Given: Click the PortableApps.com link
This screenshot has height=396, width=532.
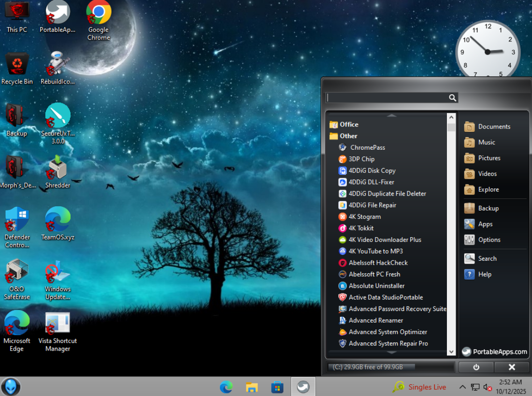Looking at the screenshot, I should 494,352.
